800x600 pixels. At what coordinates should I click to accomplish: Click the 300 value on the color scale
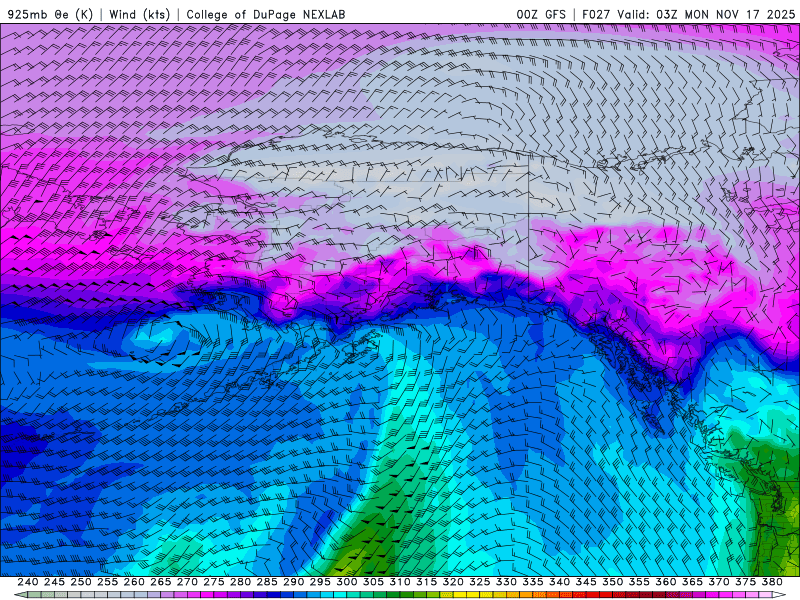(x=346, y=582)
